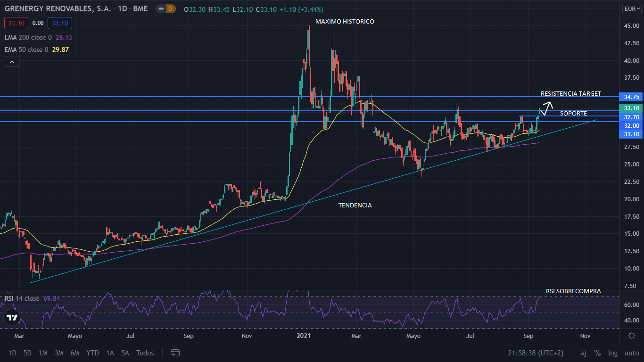Click the TradingView logo badge
The height and width of the screenshot is (362, 644).
click(12, 318)
